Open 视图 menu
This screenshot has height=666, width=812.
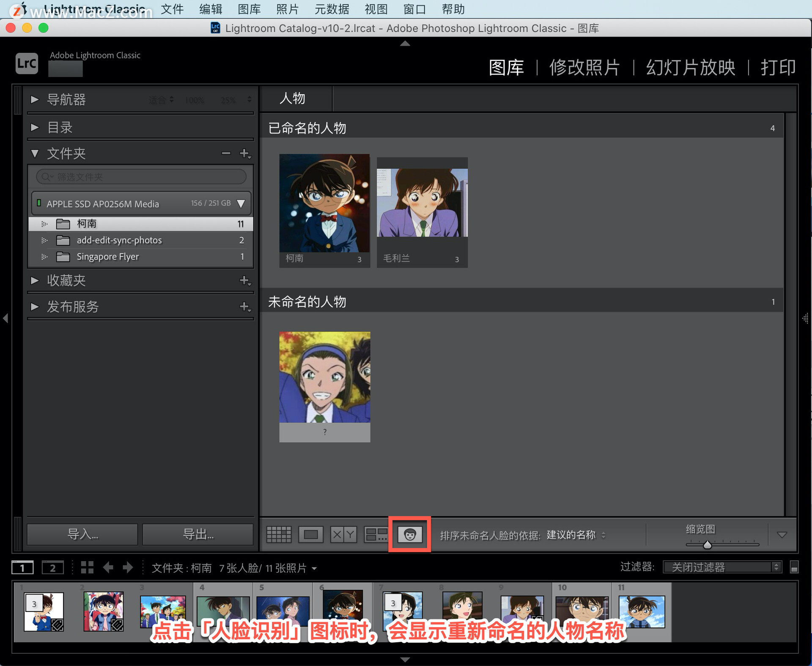[x=376, y=9]
